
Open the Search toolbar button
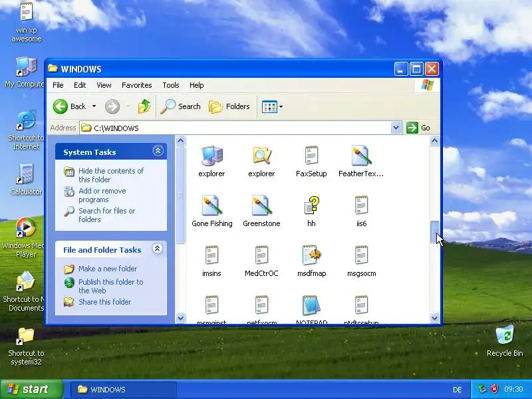point(180,106)
